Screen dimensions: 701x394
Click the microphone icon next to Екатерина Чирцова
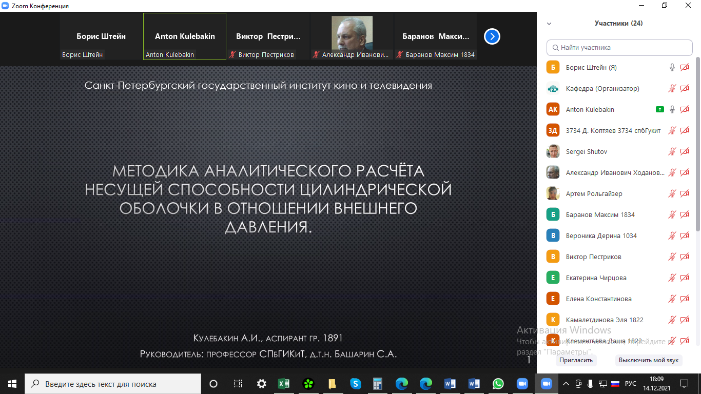coord(671,278)
